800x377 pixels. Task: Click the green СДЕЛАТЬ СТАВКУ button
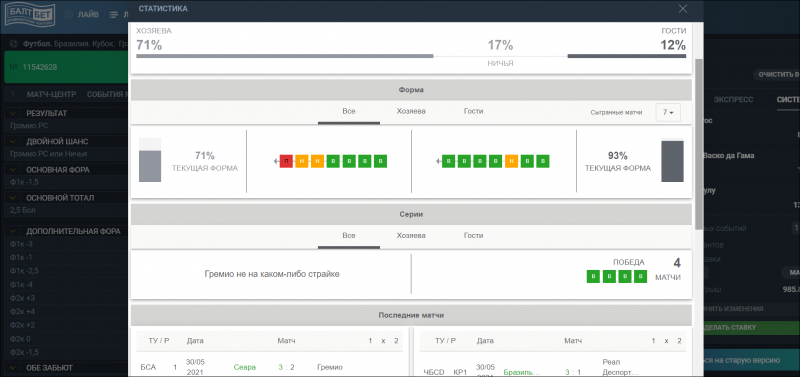pyautogui.click(x=752, y=328)
